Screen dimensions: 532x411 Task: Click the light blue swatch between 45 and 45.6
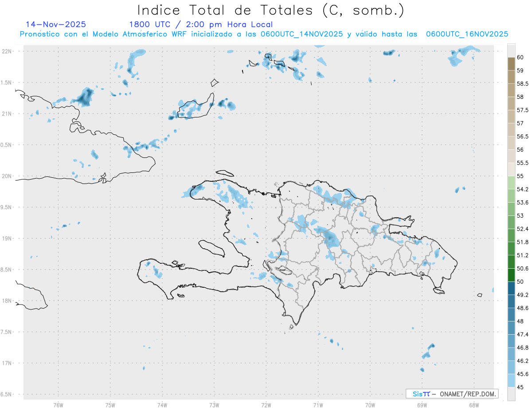(x=511, y=380)
